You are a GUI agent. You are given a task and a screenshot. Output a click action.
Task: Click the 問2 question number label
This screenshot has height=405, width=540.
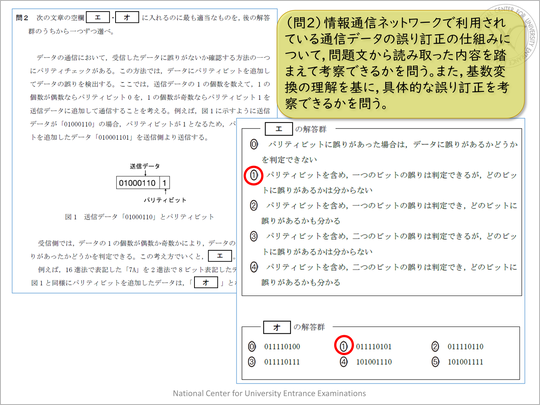(x=22, y=18)
